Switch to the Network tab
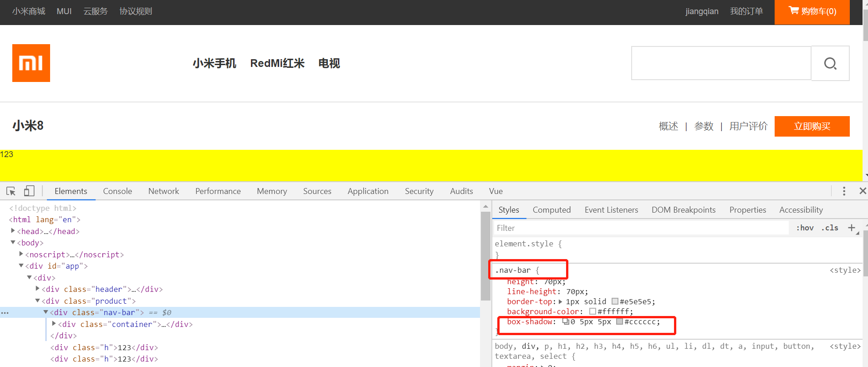This screenshot has width=868, height=367. [x=163, y=191]
